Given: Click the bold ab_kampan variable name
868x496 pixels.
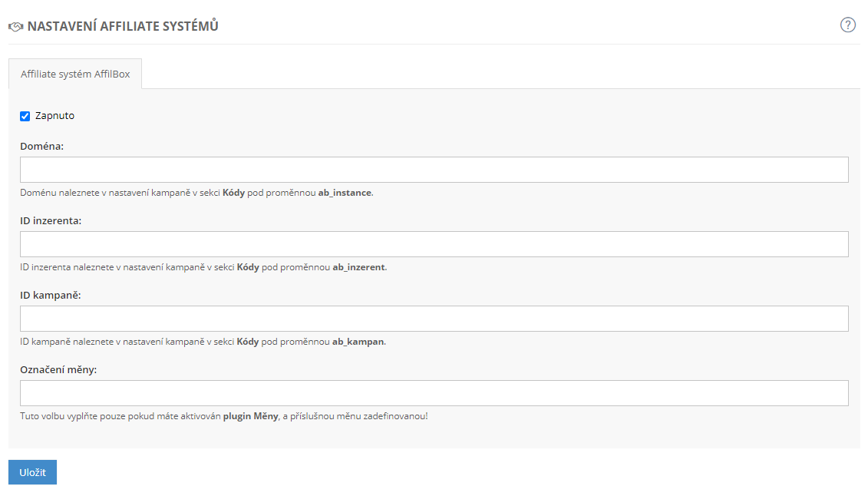Looking at the screenshot, I should click(358, 342).
